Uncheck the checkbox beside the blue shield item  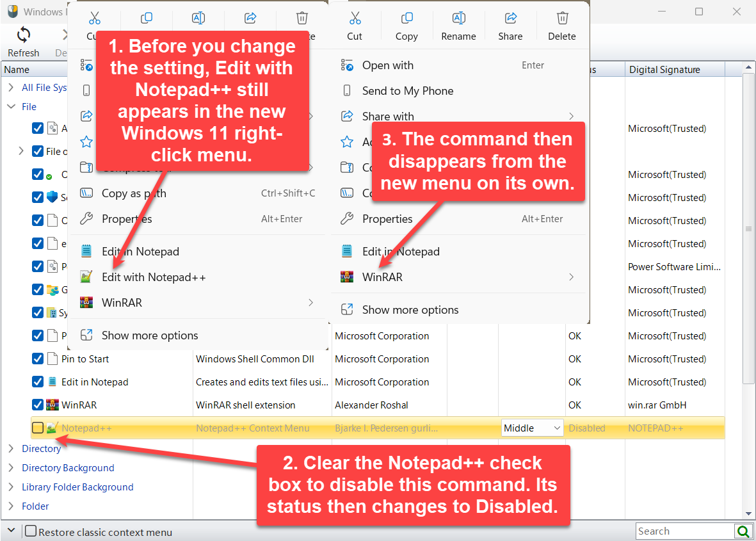point(38,197)
